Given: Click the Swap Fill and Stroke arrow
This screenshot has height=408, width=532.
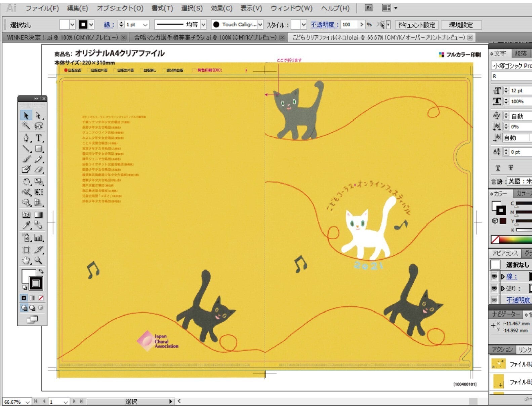Looking at the screenshot, I should [41, 271].
